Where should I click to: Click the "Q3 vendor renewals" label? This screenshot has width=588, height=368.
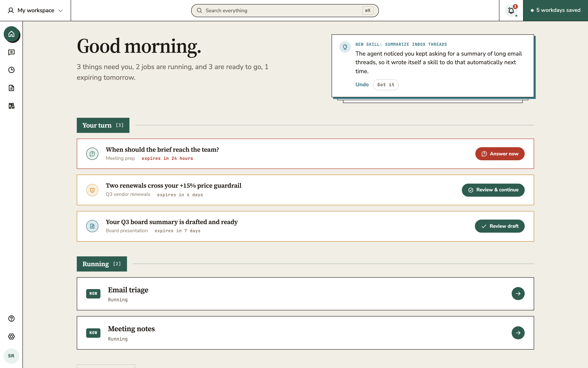(128, 194)
